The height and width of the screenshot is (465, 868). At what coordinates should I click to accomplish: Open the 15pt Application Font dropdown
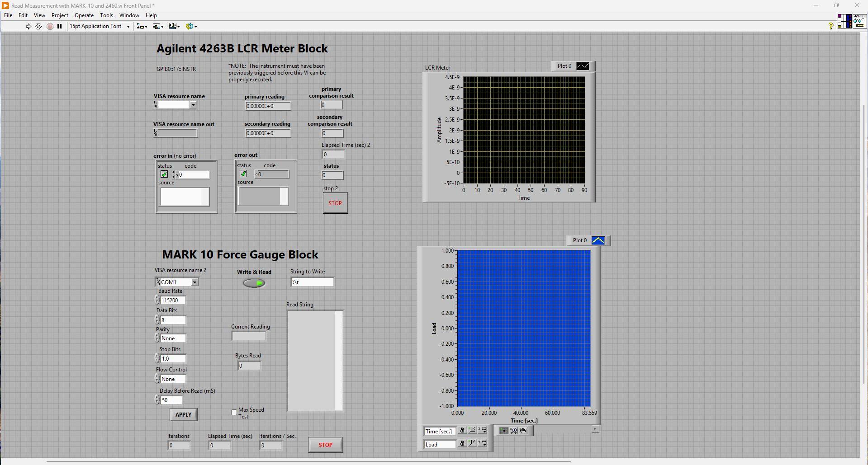[x=100, y=26]
